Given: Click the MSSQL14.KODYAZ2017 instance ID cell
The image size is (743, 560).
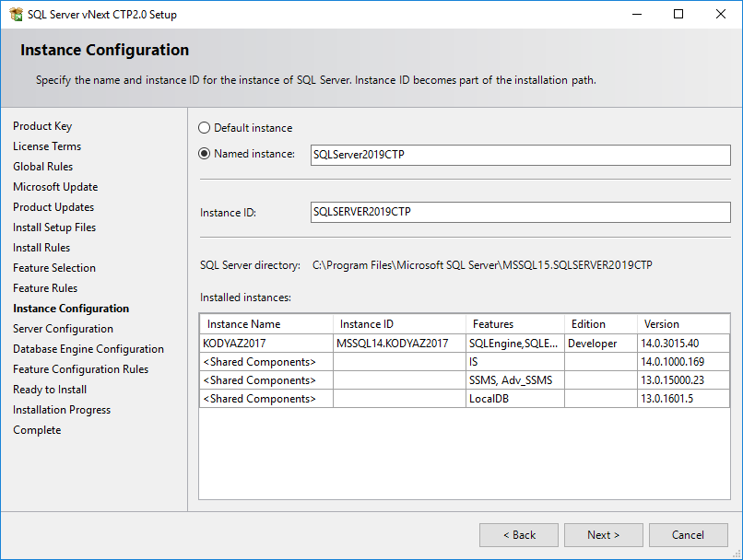Looking at the screenshot, I should [x=399, y=344].
